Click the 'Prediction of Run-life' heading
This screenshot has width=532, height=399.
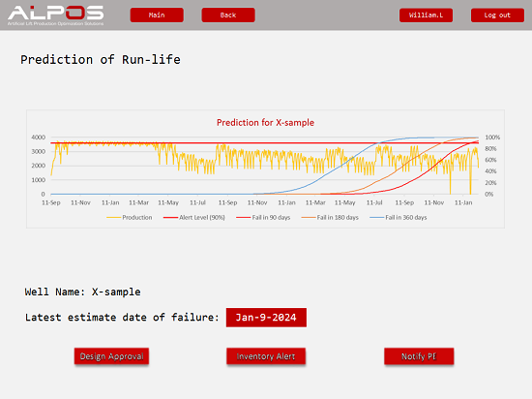click(101, 60)
